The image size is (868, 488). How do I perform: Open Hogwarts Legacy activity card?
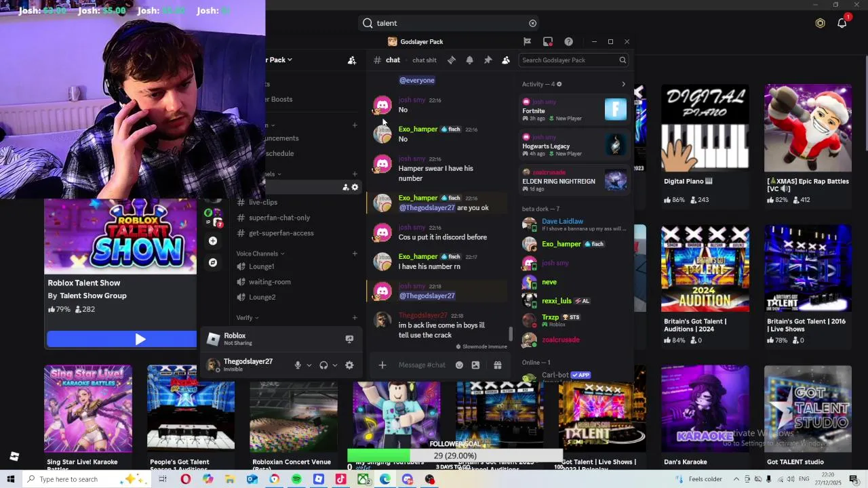[x=575, y=145]
